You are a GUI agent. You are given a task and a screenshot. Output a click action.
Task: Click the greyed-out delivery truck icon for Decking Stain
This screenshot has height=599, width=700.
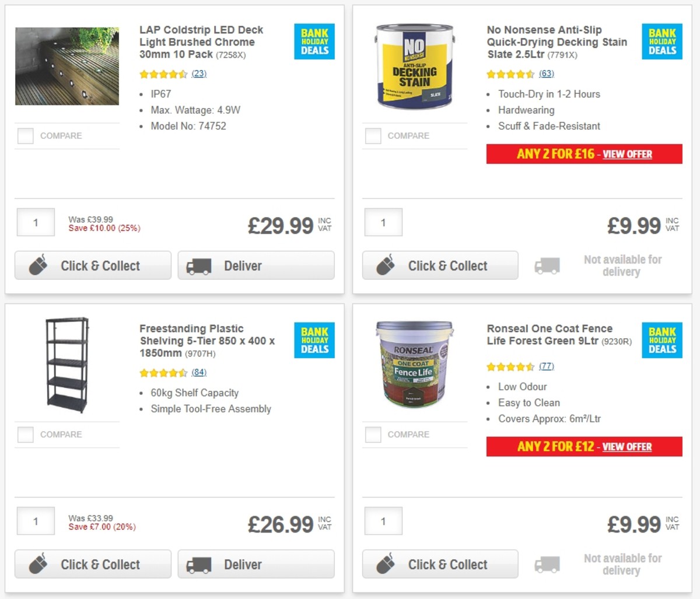[547, 265]
